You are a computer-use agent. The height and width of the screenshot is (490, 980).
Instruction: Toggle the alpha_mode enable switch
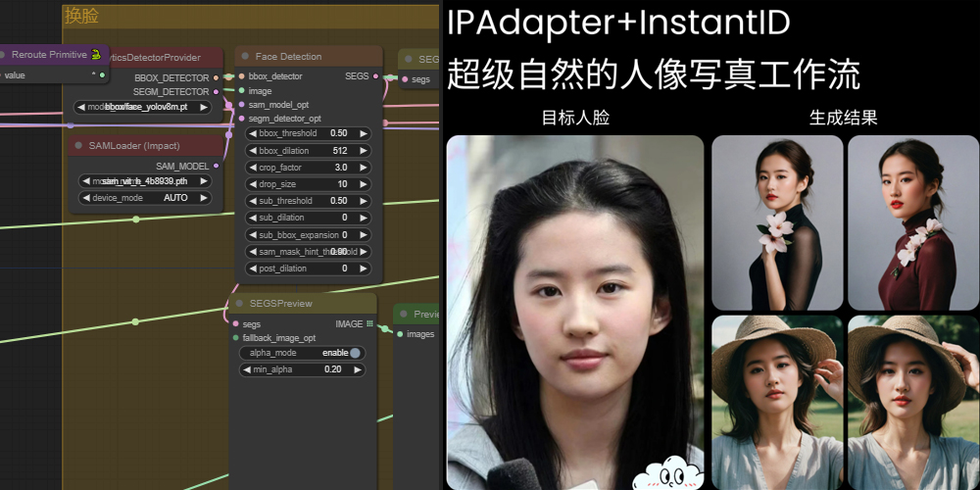[x=355, y=353]
